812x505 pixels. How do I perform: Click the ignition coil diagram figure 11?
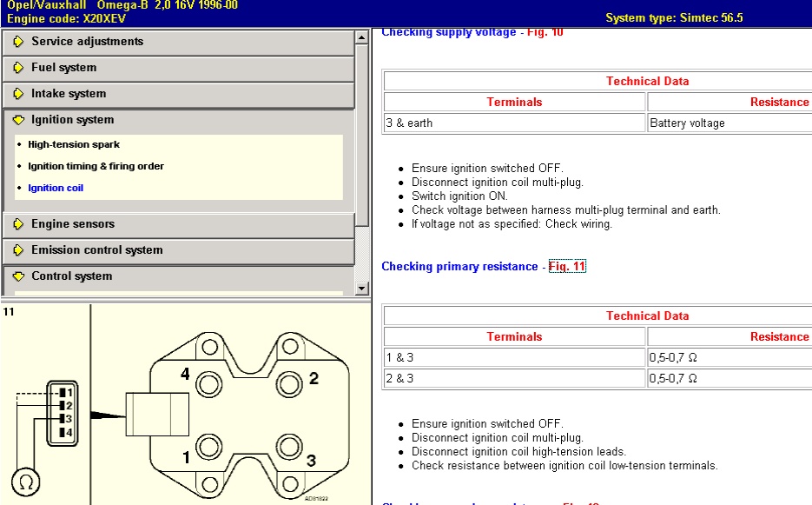point(186,404)
